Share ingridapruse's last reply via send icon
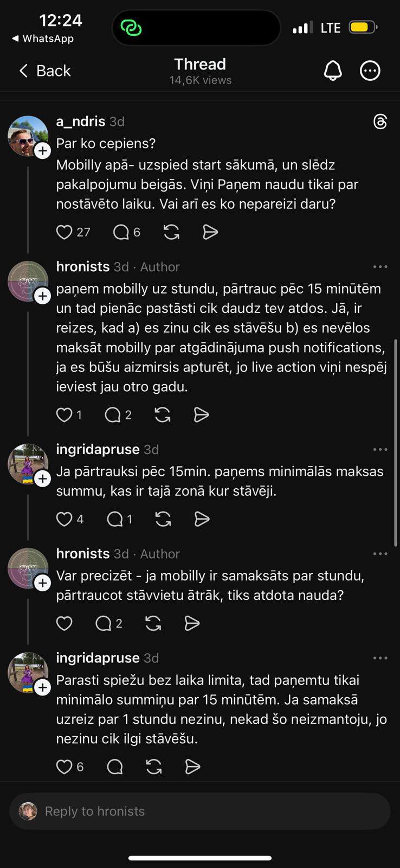Screen dimensions: 400x868 pos(192,767)
